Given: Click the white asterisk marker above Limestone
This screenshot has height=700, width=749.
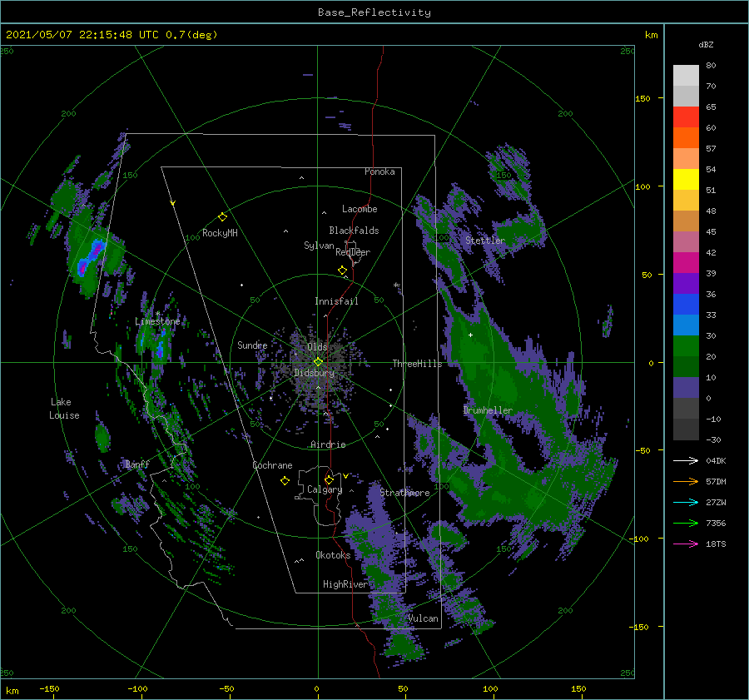Looking at the screenshot, I should 157,314.
